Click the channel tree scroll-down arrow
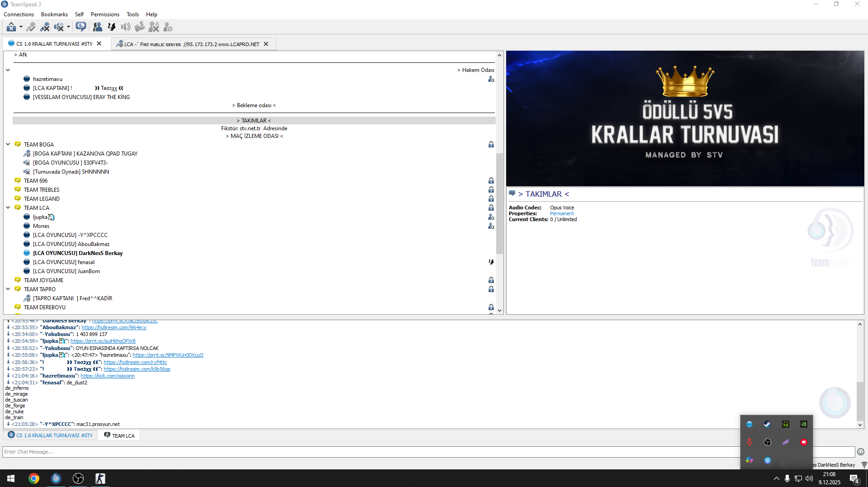 (499, 311)
